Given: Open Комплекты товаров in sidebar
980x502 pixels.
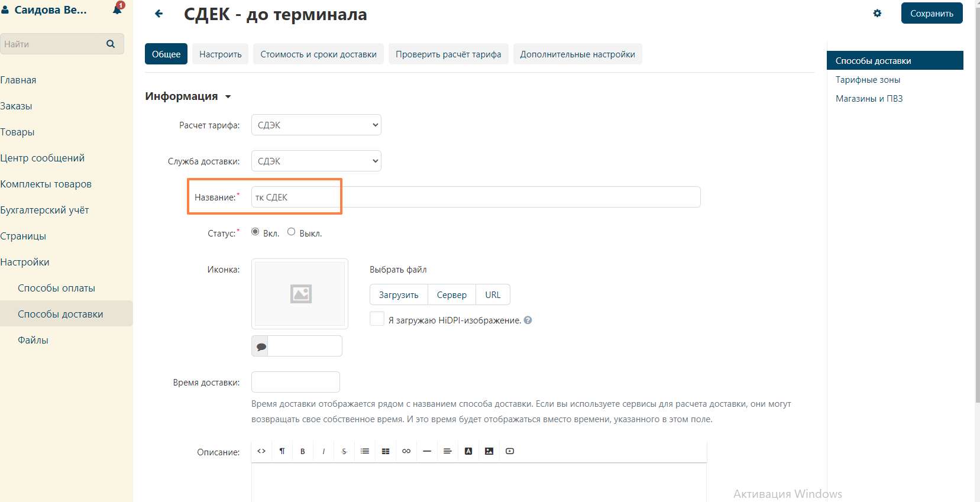Looking at the screenshot, I should [46, 184].
